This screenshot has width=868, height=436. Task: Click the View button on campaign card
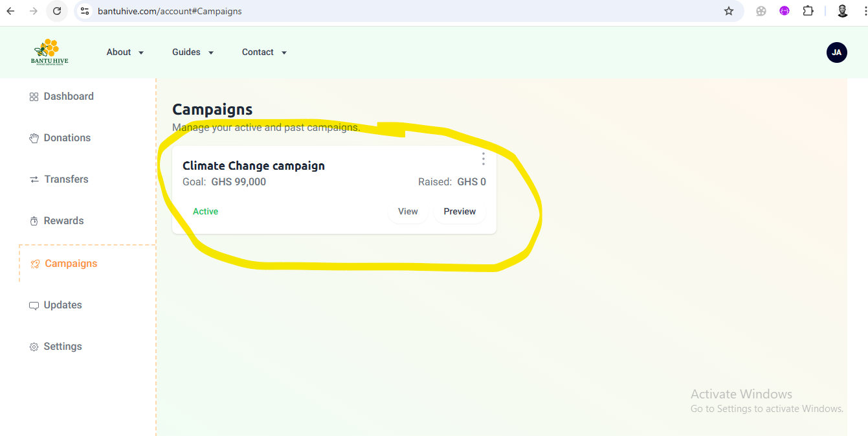[x=408, y=212]
